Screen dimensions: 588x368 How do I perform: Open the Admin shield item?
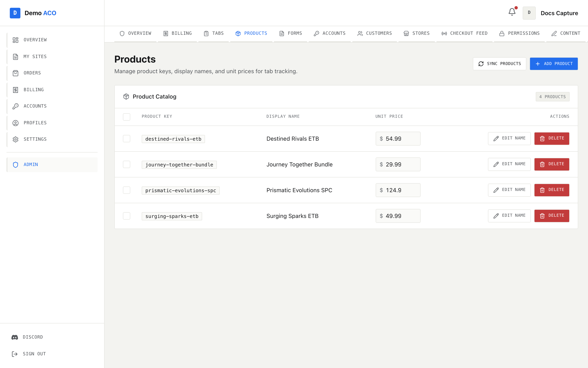[52, 165]
